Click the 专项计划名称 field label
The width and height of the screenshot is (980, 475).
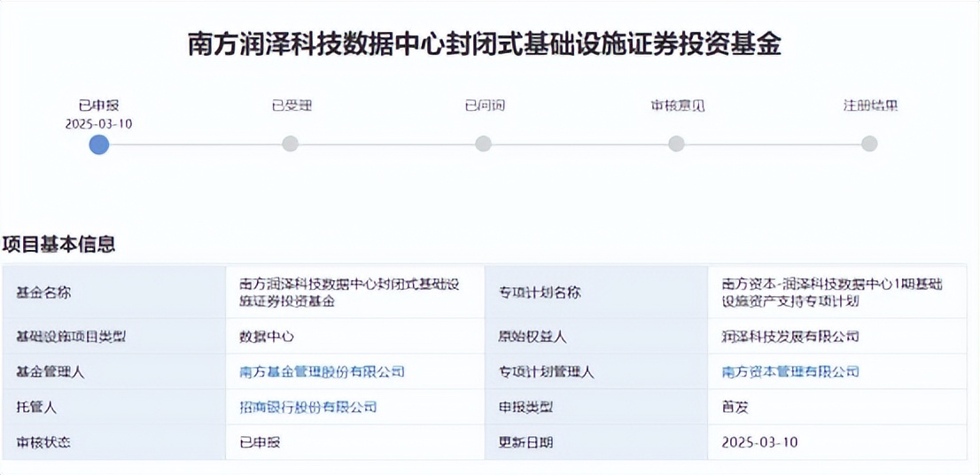tap(540, 292)
